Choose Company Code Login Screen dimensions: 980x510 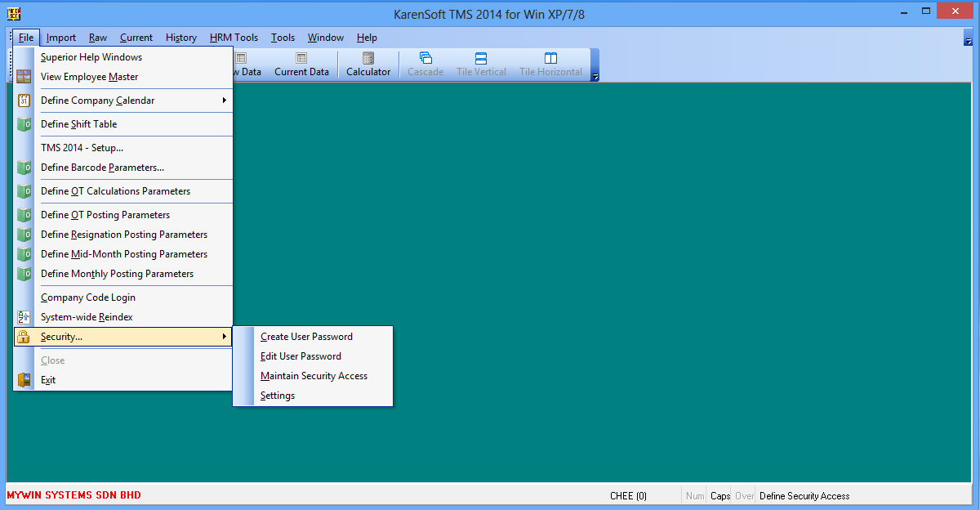(x=123, y=297)
